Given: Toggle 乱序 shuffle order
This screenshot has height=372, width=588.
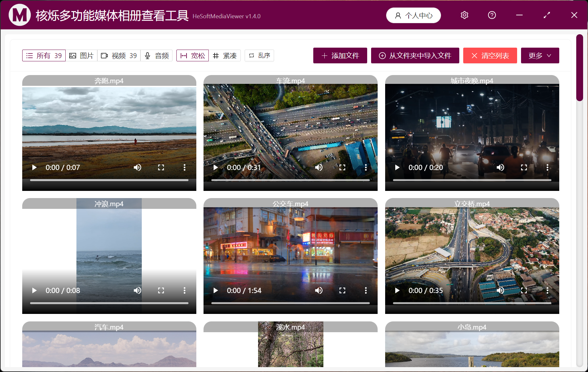Looking at the screenshot, I should pyautogui.click(x=259, y=55).
